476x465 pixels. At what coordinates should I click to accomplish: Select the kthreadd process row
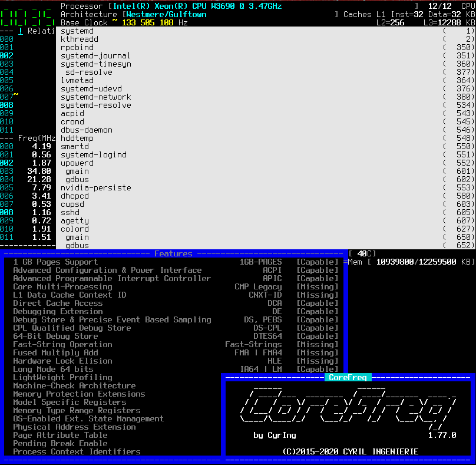266,39
